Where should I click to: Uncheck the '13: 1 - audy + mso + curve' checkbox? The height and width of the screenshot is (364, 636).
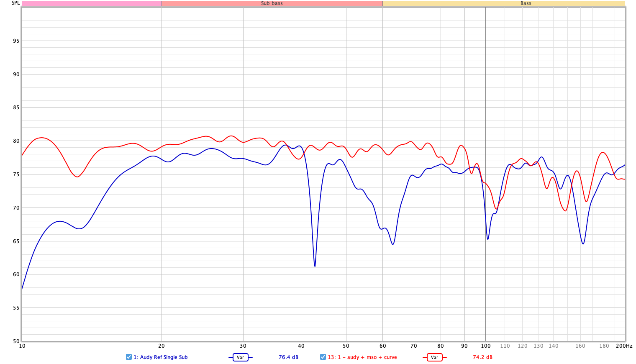(323, 357)
